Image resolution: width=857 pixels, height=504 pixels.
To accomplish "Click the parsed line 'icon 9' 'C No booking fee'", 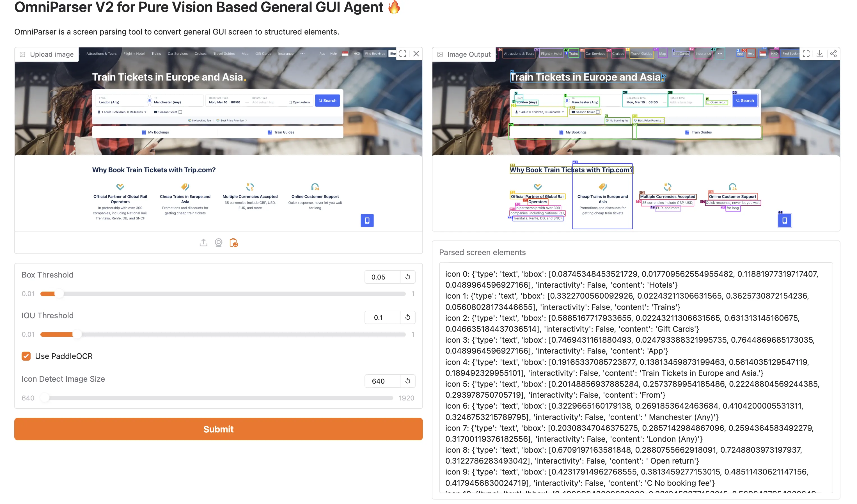I will (626, 477).
